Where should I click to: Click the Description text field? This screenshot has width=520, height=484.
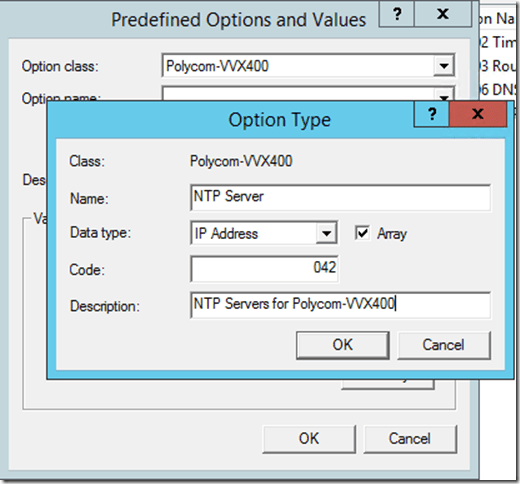(340, 305)
